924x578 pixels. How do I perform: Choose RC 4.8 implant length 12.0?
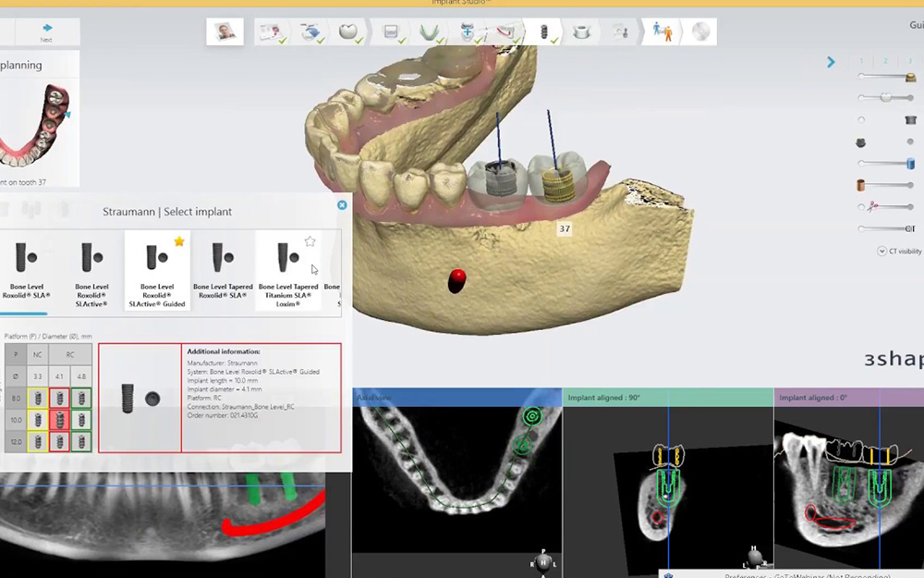pyautogui.click(x=81, y=442)
